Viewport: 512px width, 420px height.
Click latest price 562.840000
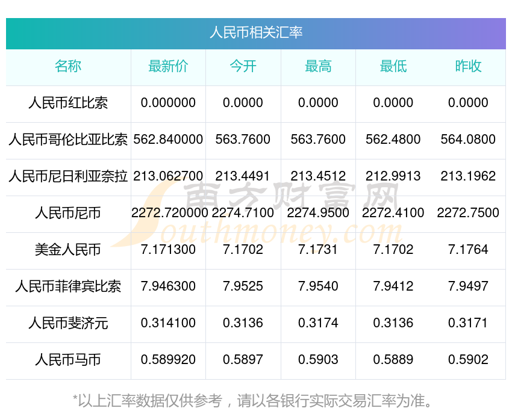168,140
